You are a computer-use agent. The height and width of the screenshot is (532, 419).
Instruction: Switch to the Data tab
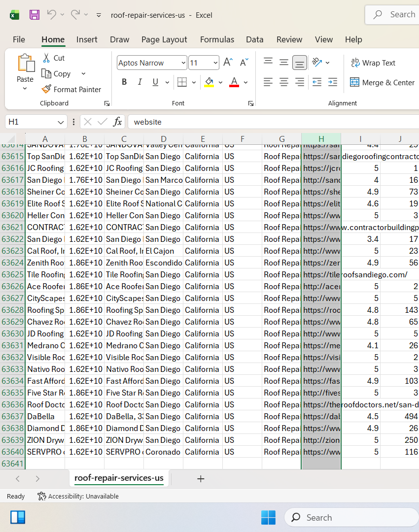[255, 39]
